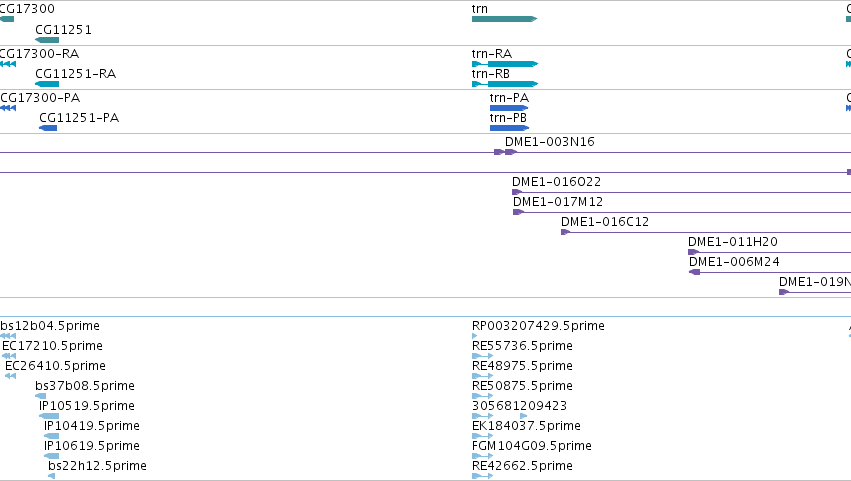Screen dimensions: 851x481
Task: Select the trn-RB transcript glyph
Action: click(505, 84)
